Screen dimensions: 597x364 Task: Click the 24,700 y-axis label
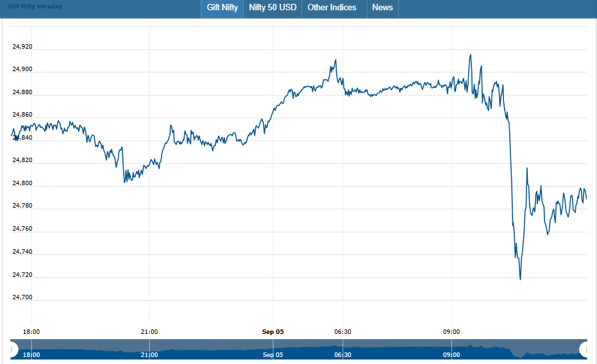tap(22, 297)
